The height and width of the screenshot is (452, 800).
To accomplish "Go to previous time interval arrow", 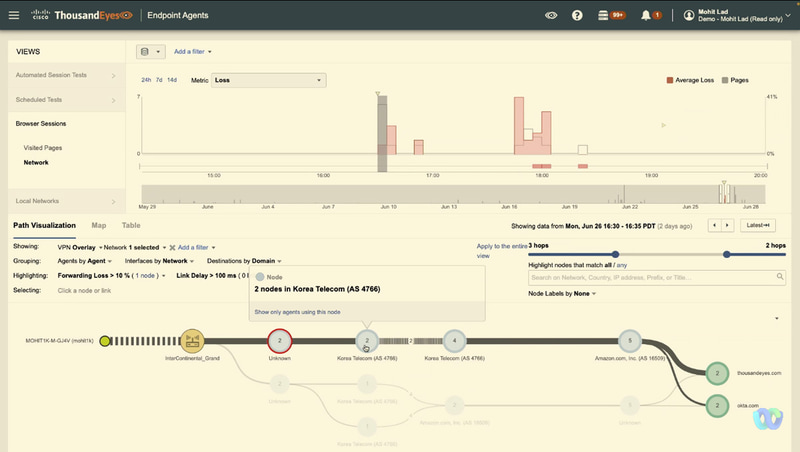I will pyautogui.click(x=714, y=225).
